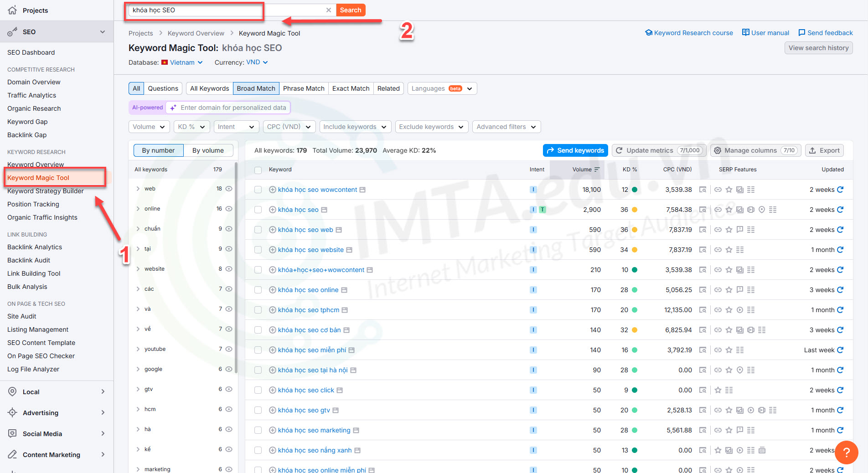868x473 pixels.
Task: Open SERP view icon for khóa học seo click row
Action: [x=703, y=390]
